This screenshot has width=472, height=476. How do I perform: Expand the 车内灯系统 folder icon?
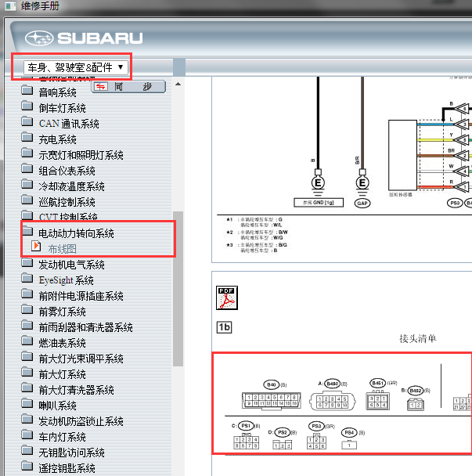(27, 435)
